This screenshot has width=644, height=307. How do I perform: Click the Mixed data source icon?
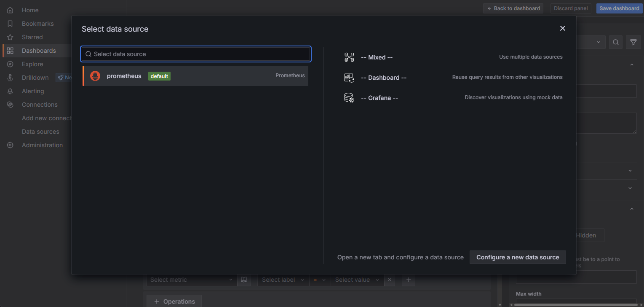(349, 57)
